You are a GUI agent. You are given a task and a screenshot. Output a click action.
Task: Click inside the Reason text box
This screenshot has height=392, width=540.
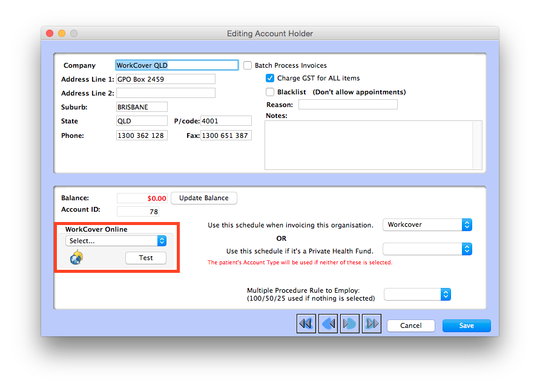click(x=347, y=104)
